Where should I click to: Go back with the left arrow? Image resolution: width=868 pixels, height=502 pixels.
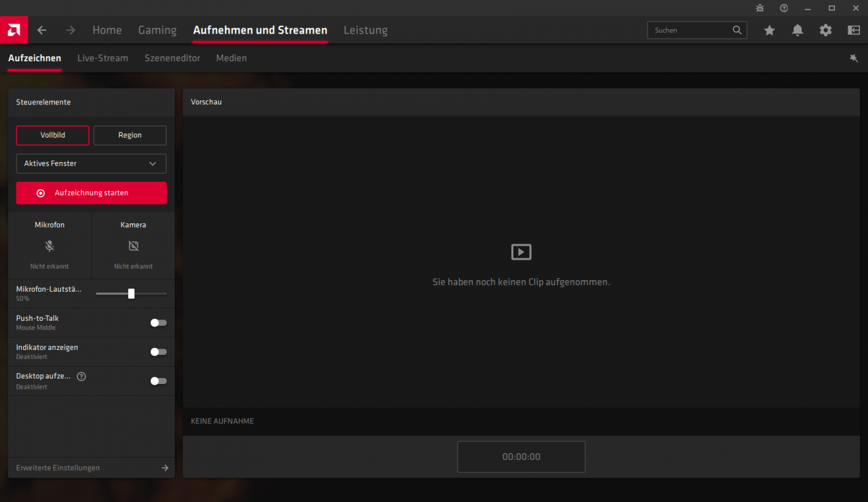tap(42, 30)
